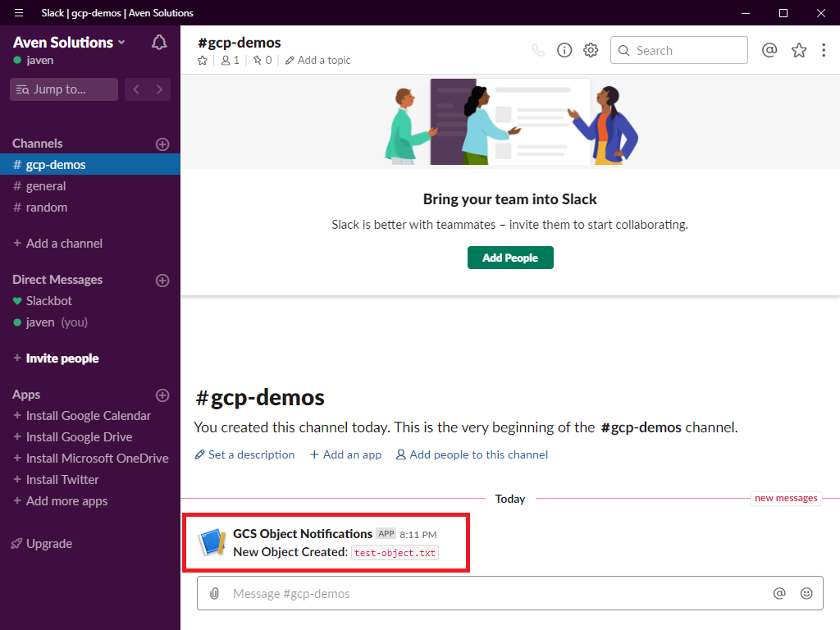This screenshot has width=840, height=630.
Task: Click the plus icon beside Apps
Action: point(162,395)
